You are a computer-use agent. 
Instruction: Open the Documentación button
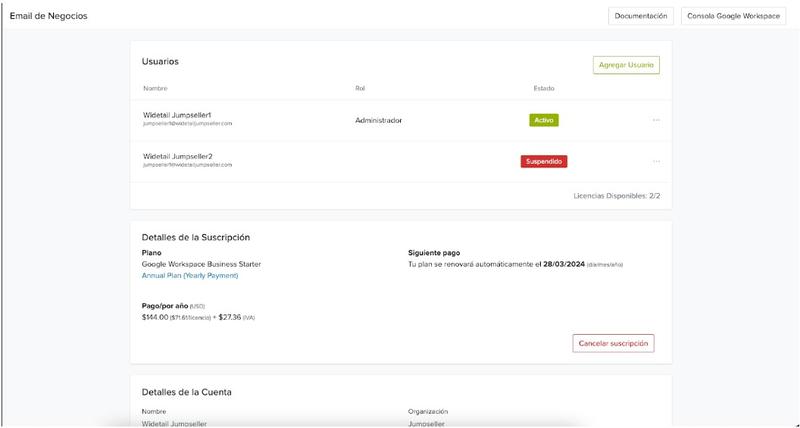(x=641, y=16)
